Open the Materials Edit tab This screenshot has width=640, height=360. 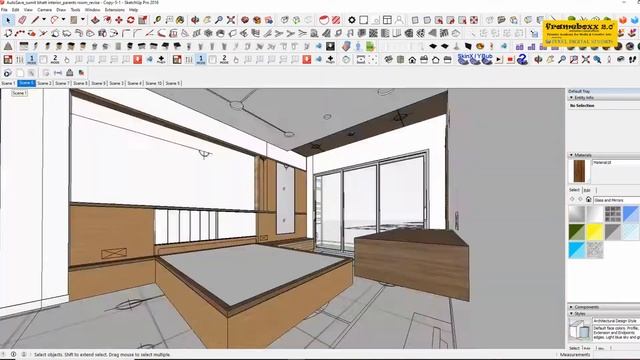point(587,190)
